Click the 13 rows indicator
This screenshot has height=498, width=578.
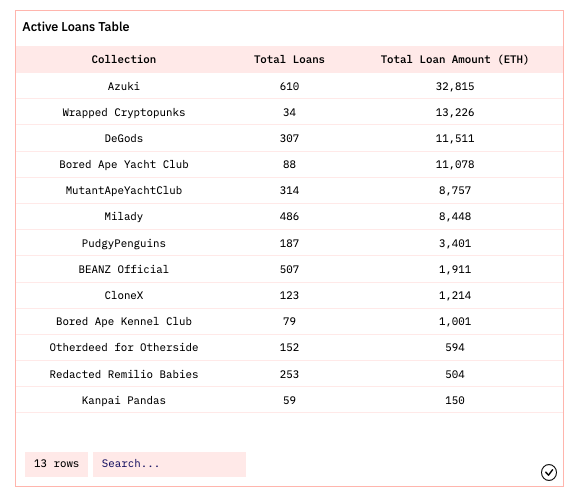pyautogui.click(x=56, y=464)
